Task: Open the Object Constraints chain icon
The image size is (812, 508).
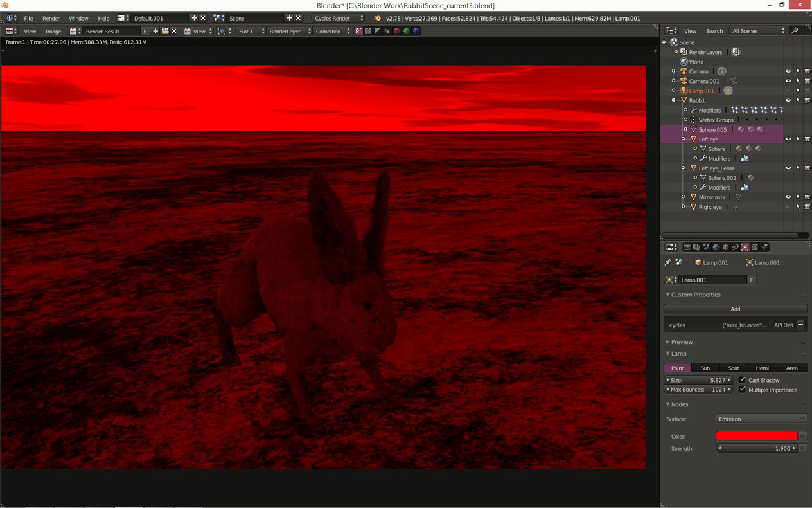Action: tap(735, 248)
